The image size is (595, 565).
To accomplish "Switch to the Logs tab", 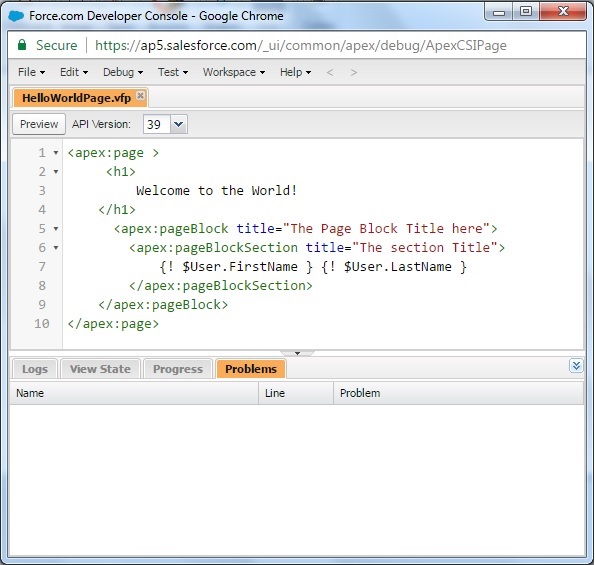I will pyautogui.click(x=35, y=369).
